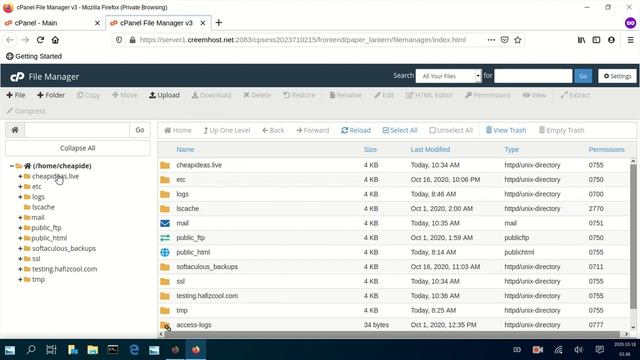Click the Download toolbar button
The height and width of the screenshot is (360, 640).
211,95
